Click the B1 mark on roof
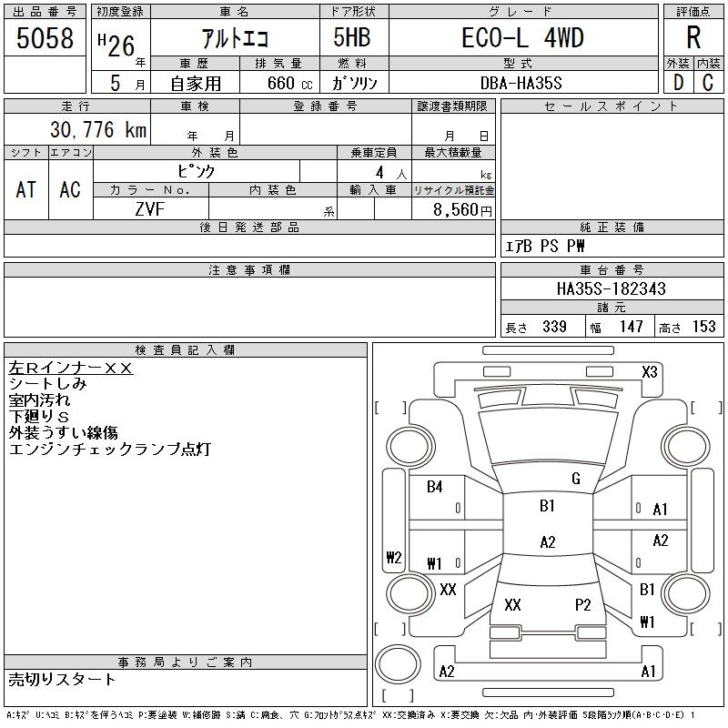 (x=548, y=505)
